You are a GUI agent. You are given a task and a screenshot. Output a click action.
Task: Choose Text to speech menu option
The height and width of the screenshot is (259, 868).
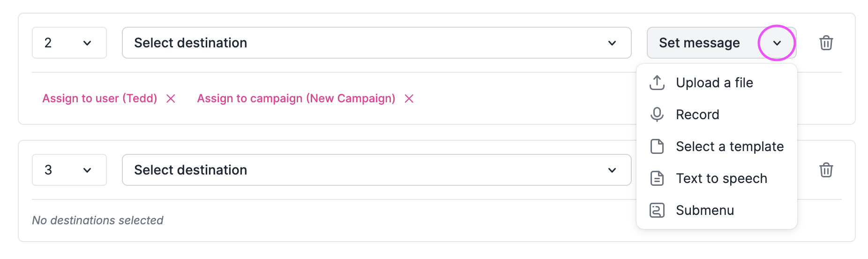[x=721, y=178]
